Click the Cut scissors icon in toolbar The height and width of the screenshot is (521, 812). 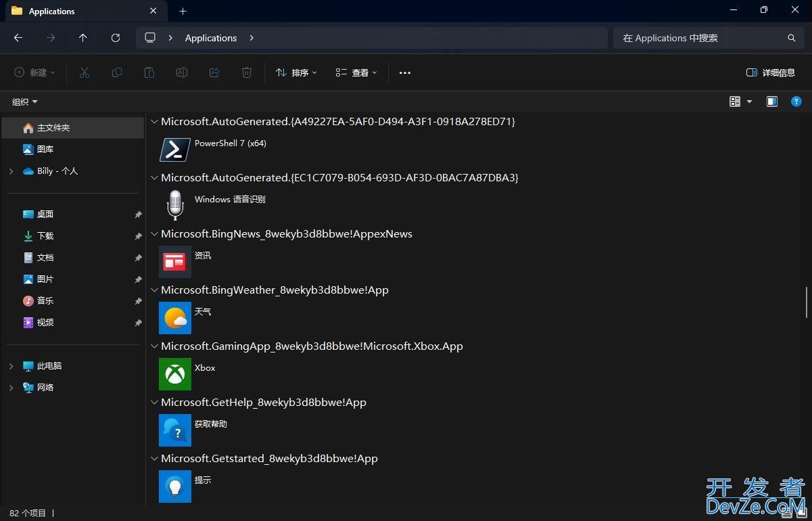coord(85,72)
